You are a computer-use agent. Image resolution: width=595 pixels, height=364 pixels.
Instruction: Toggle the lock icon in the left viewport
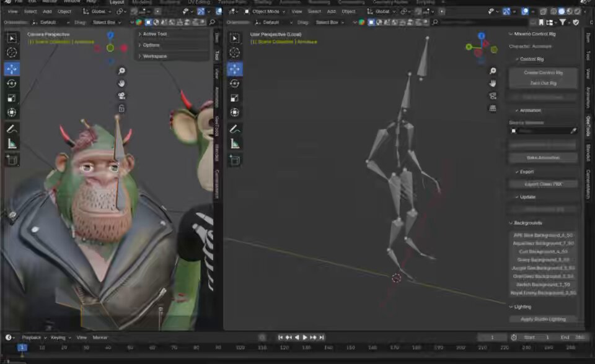click(122, 109)
